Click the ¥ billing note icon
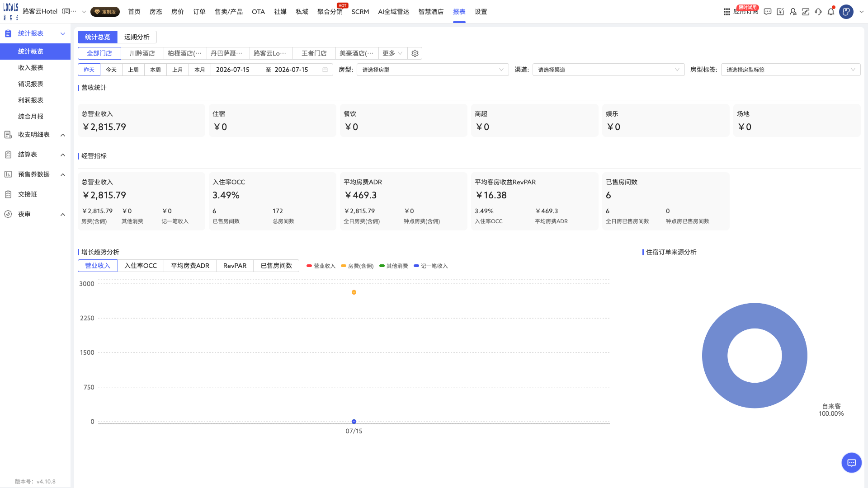The height and width of the screenshot is (488, 868). pyautogui.click(x=780, y=12)
